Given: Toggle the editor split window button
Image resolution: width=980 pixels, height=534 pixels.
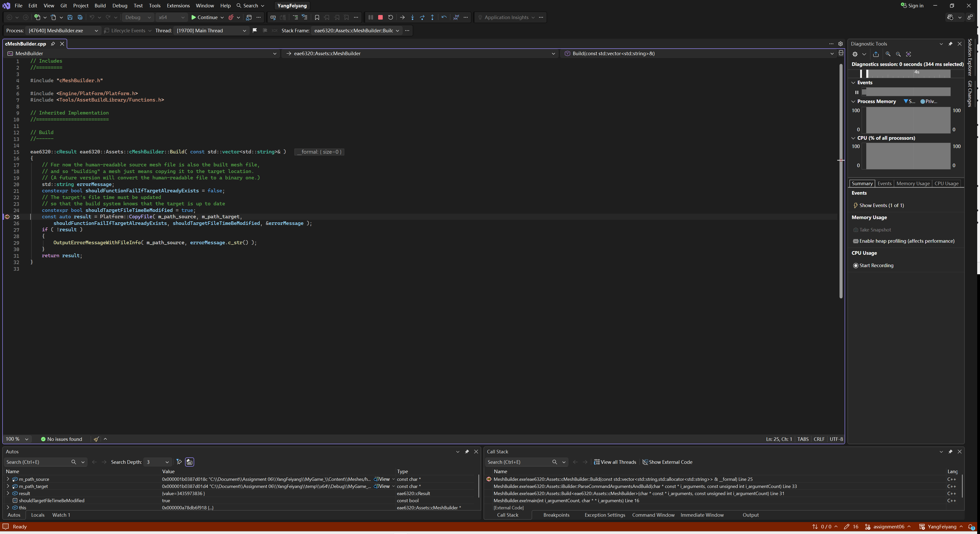Looking at the screenshot, I should [x=841, y=53].
